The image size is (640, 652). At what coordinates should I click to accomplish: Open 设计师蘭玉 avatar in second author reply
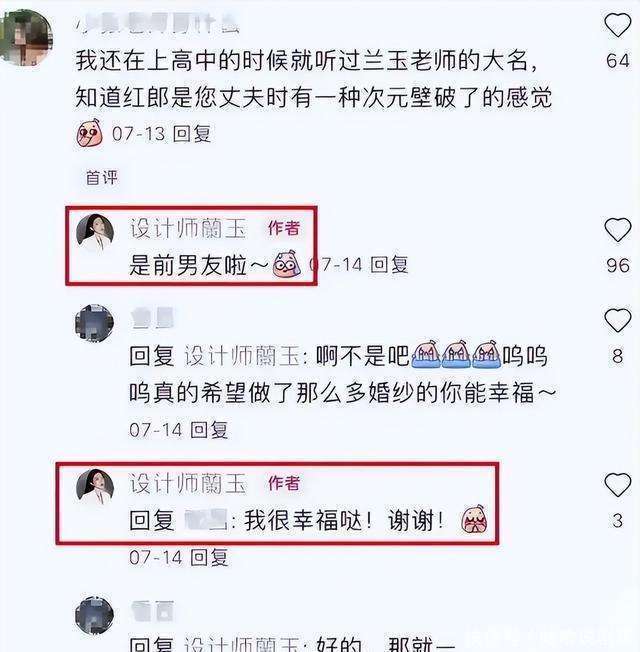tap(95, 487)
